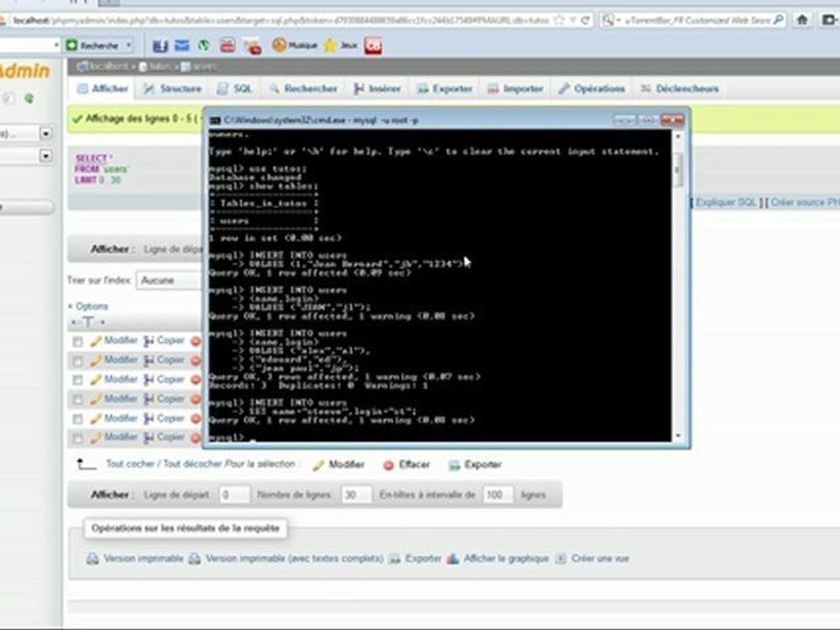Tick the first row checkbox
The height and width of the screenshot is (630, 840).
tap(78, 342)
